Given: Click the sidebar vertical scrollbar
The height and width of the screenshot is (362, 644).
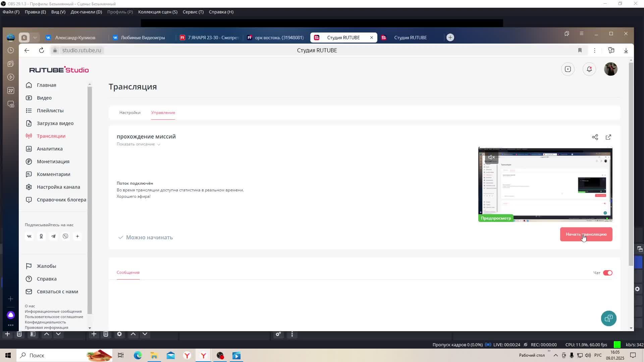Looking at the screenshot, I should (x=90, y=200).
